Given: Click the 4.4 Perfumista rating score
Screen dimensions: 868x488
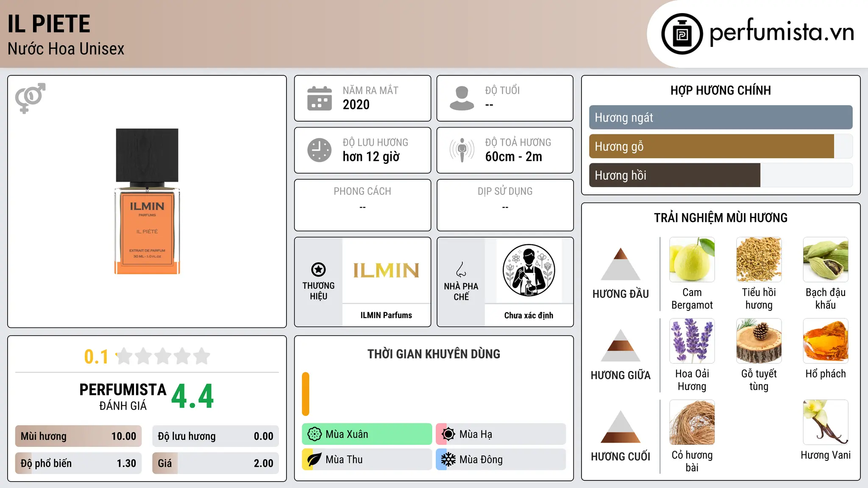Looking at the screenshot, I should click(x=192, y=396).
